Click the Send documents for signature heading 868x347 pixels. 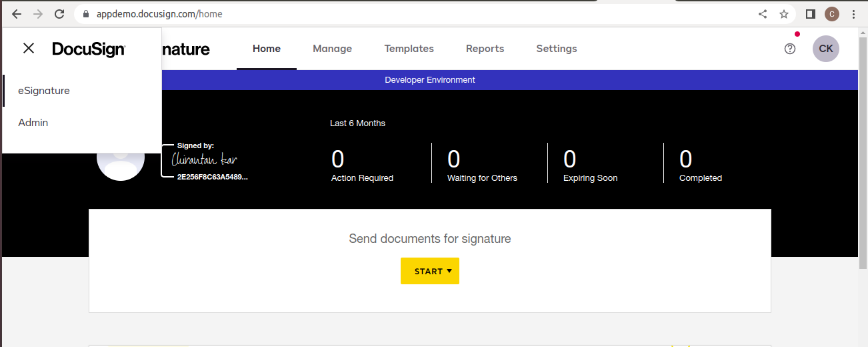pos(430,238)
